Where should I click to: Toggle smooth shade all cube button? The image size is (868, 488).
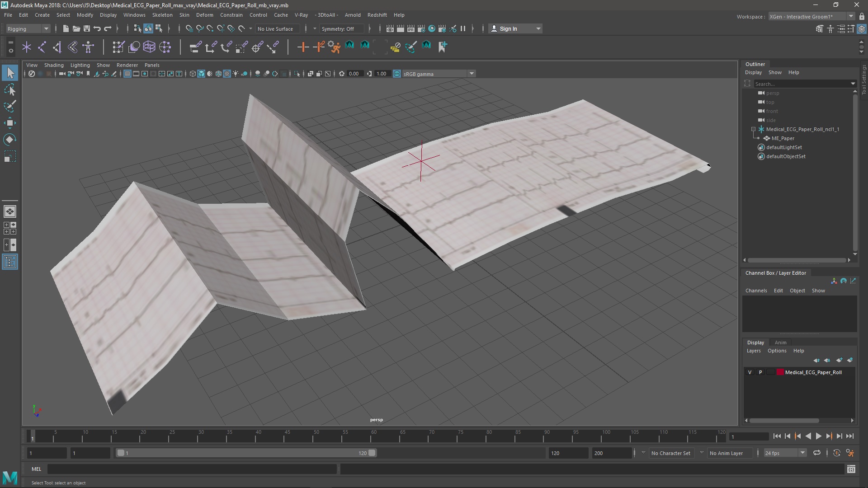[x=201, y=74]
